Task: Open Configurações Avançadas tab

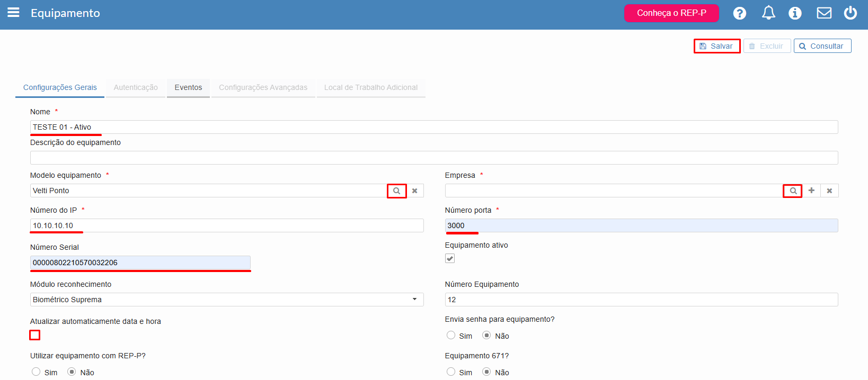Action: 263,88
